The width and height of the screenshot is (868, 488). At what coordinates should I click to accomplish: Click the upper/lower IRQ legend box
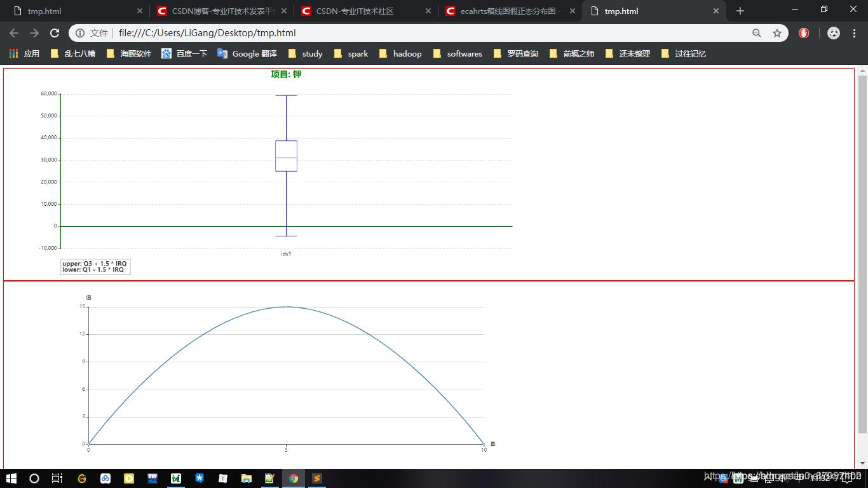tap(95, 267)
